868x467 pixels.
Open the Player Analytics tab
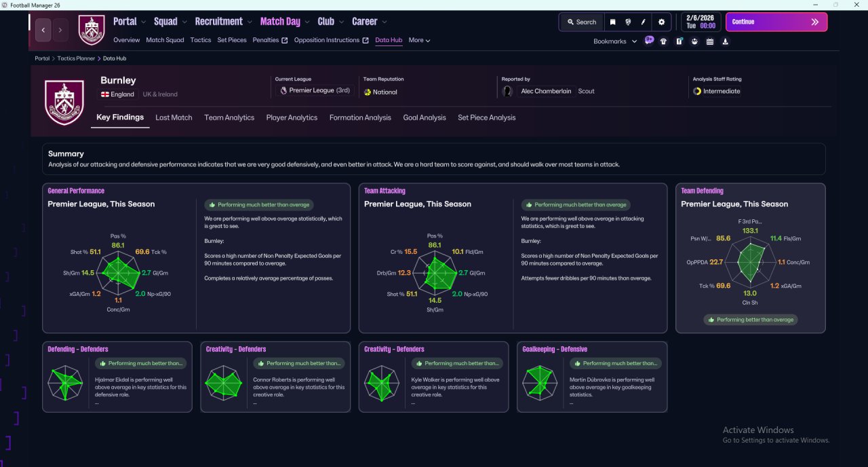(x=292, y=117)
